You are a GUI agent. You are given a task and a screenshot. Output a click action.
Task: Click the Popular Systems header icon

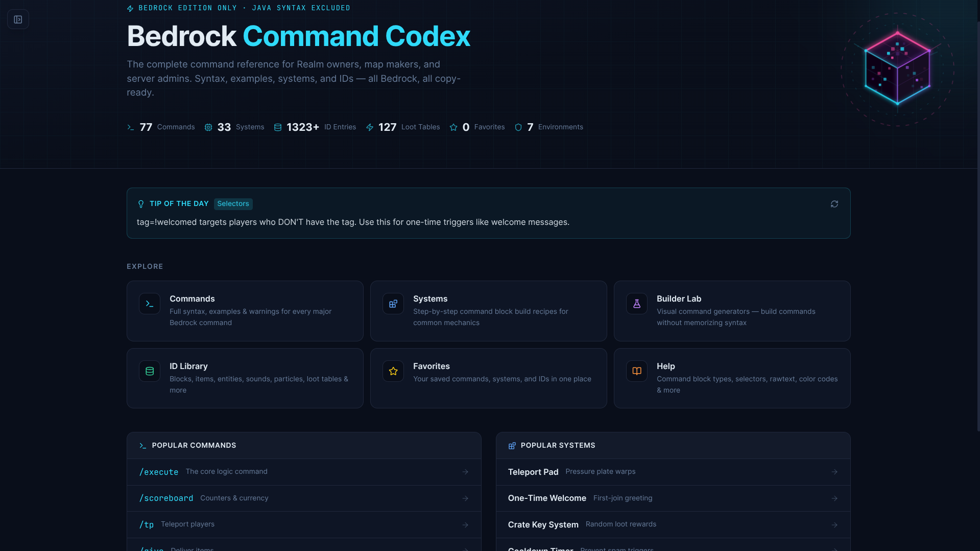[512, 446]
